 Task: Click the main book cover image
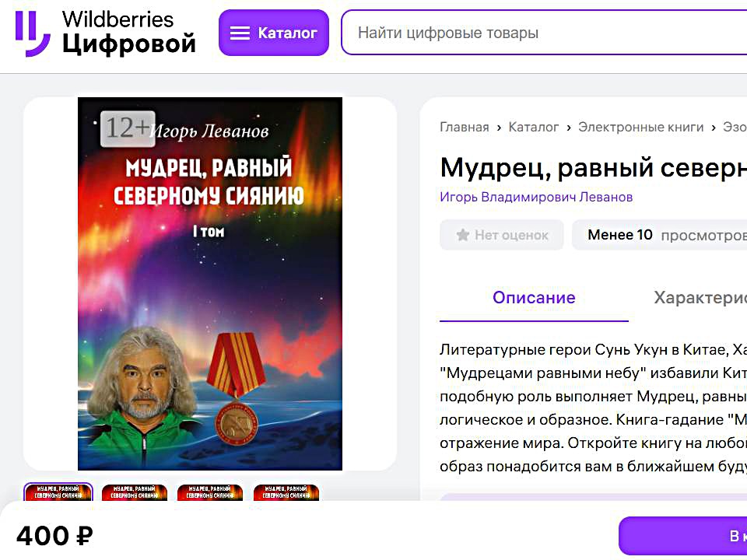[210, 284]
